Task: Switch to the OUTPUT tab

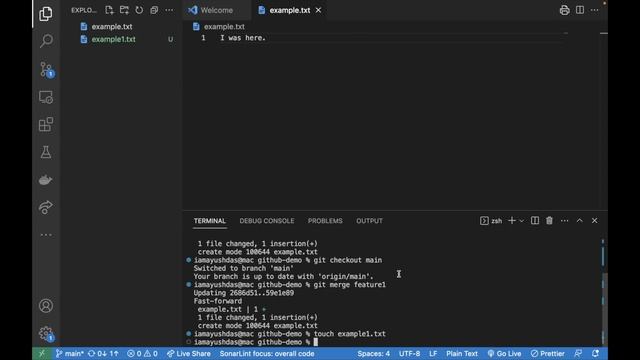Action: click(369, 221)
